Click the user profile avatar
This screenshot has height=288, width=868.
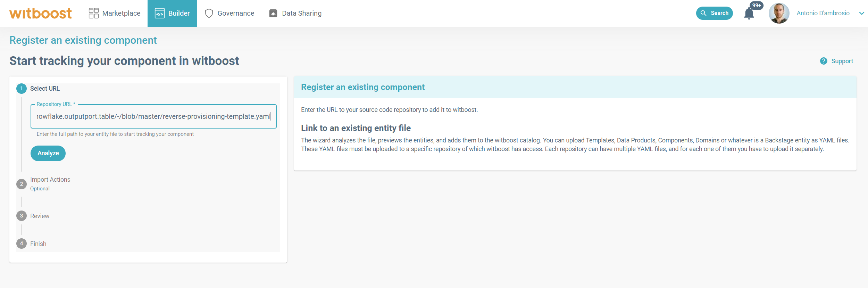(x=779, y=13)
